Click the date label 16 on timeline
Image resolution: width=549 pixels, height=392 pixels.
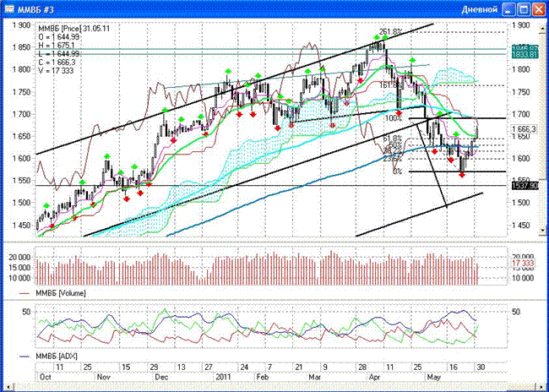(453, 367)
